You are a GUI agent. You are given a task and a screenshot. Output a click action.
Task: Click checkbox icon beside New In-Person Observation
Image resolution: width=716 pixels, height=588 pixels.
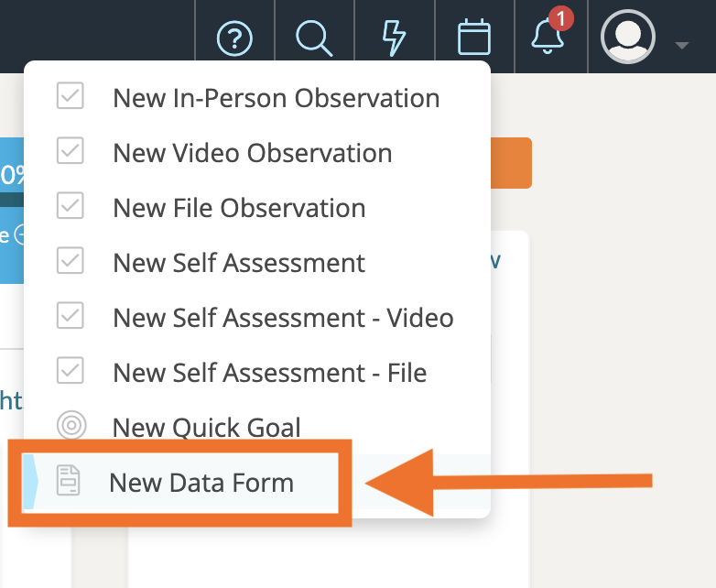(x=71, y=97)
